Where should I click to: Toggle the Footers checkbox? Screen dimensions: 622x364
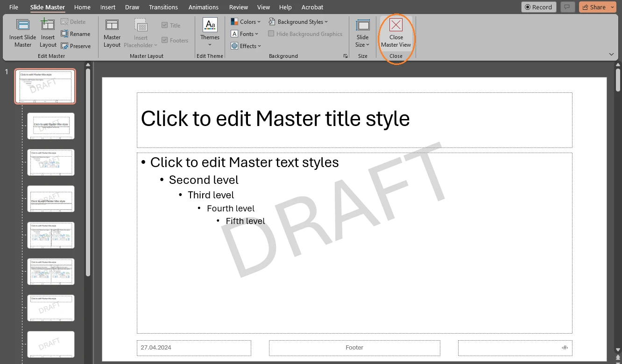pyautogui.click(x=164, y=40)
